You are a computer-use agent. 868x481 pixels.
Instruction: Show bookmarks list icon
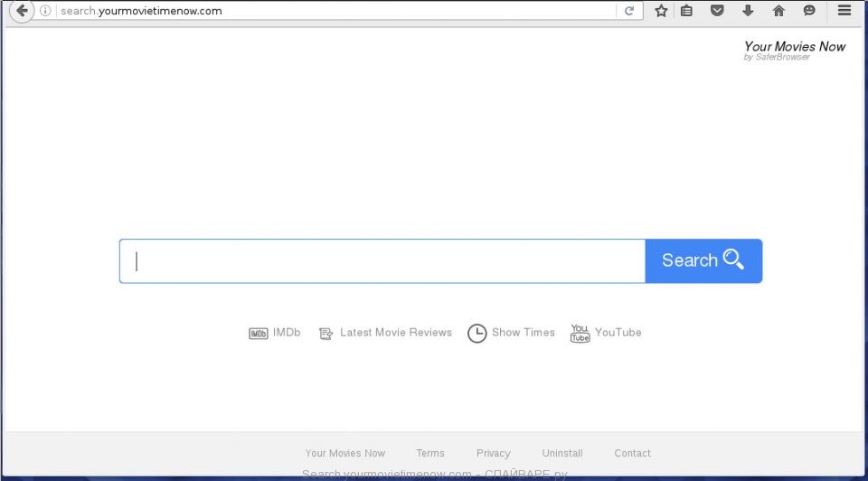(686, 11)
